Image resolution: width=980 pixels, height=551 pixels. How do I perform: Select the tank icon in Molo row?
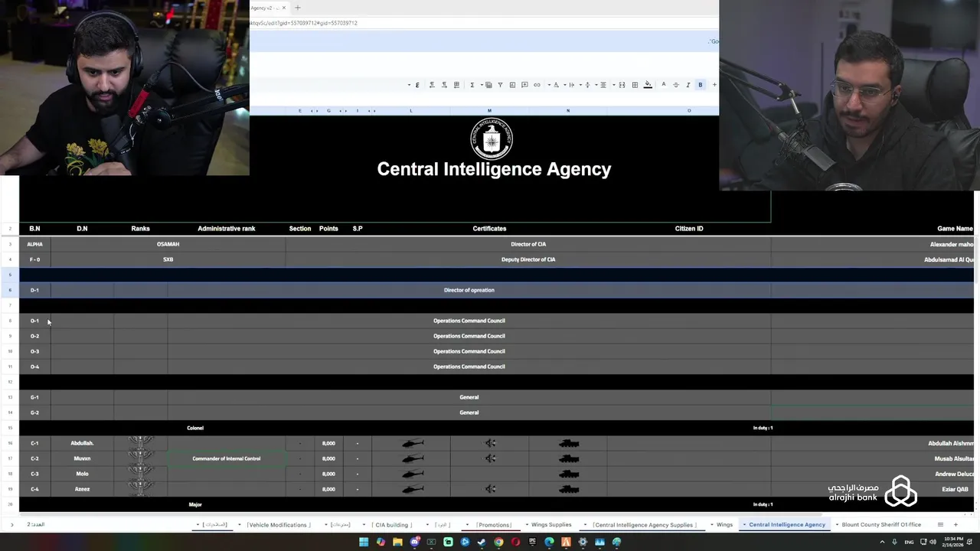tap(568, 474)
